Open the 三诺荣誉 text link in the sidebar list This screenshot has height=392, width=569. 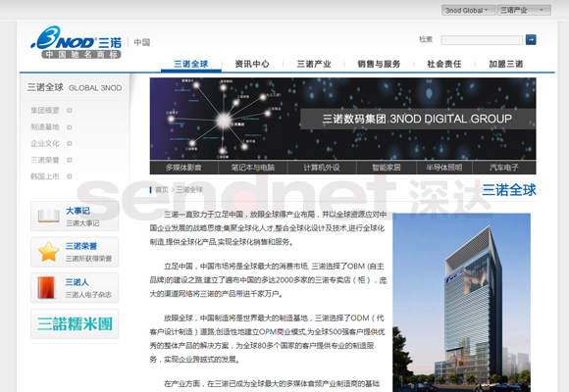[x=44, y=160]
